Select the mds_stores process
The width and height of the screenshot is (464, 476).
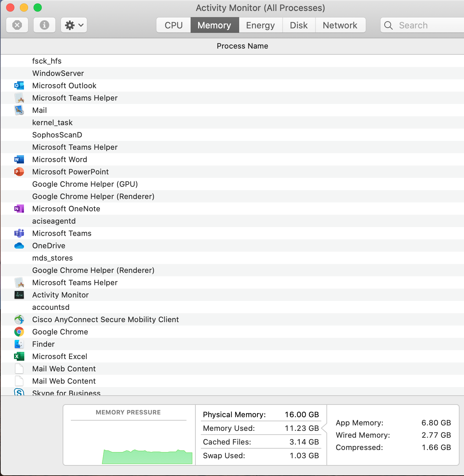point(232,258)
